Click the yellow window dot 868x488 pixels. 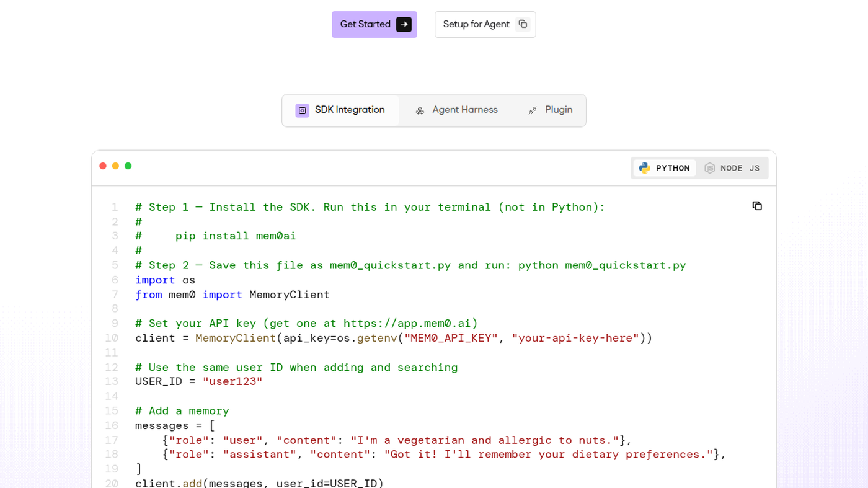[115, 166]
